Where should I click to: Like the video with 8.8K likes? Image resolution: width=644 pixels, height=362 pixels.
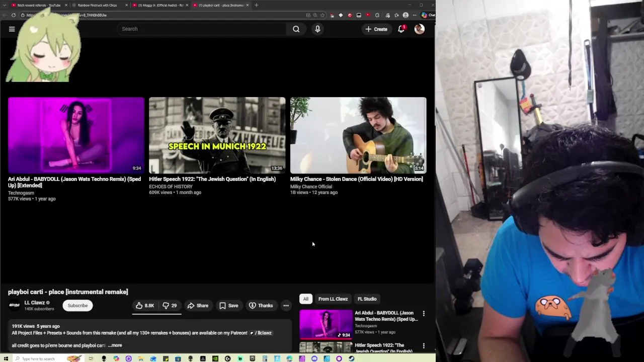pyautogui.click(x=144, y=306)
